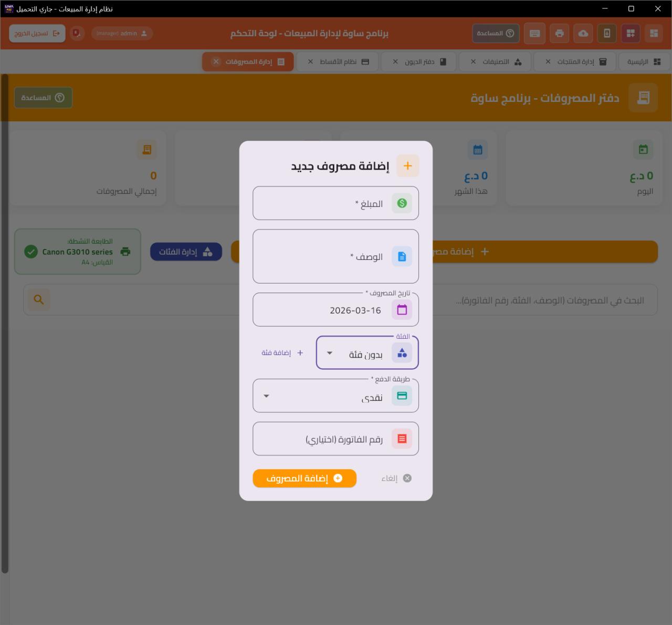Expand the طريقة الدفع dropdown showing نقدي
Image resolution: width=672 pixels, height=625 pixels.
click(x=266, y=395)
